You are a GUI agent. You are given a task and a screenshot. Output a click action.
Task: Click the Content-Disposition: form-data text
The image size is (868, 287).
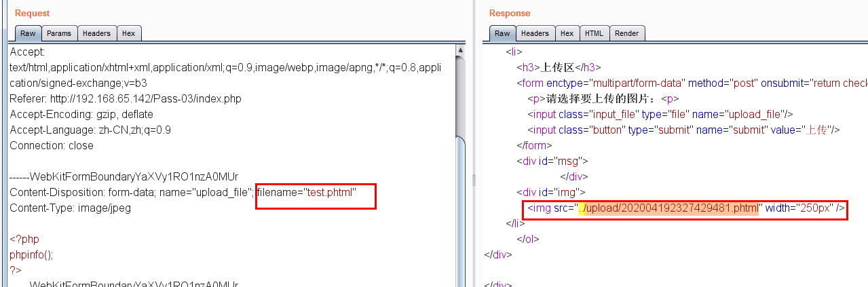82,193
